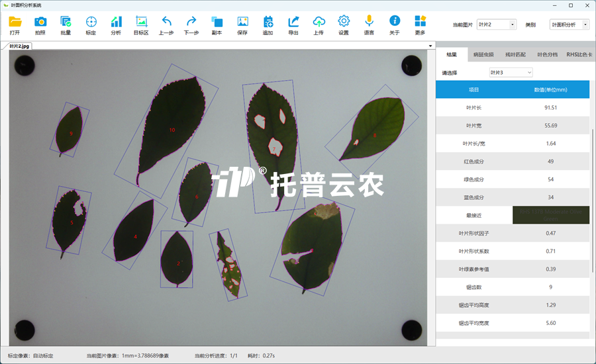The width and height of the screenshot is (596, 364).
Task: Export results using the 导出 icon
Action: click(x=293, y=25)
